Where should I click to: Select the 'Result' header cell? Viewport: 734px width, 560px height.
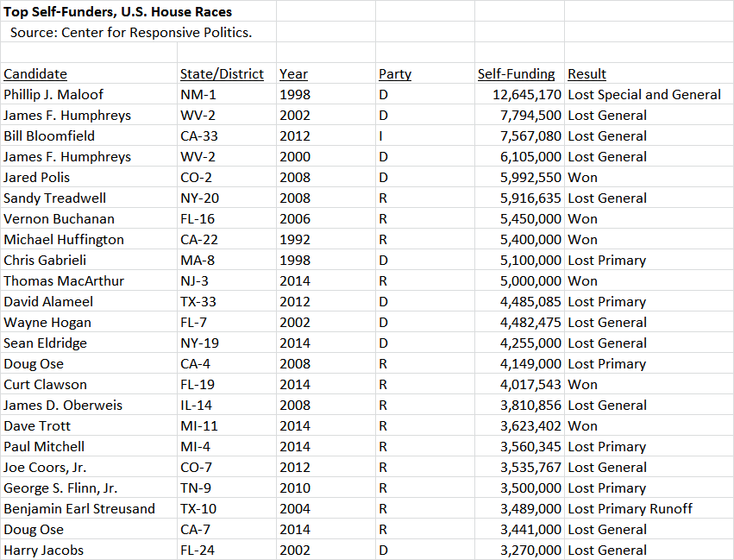tap(649, 73)
